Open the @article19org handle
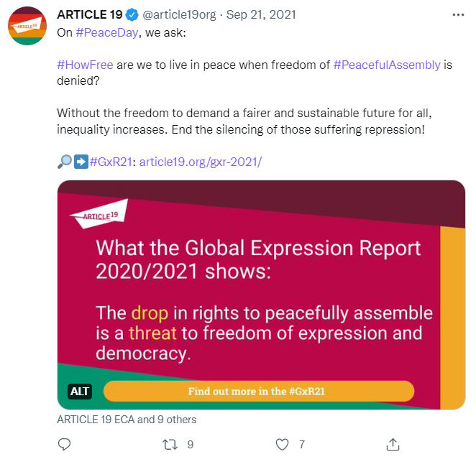The width and height of the screenshot is (476, 462). tap(180, 15)
